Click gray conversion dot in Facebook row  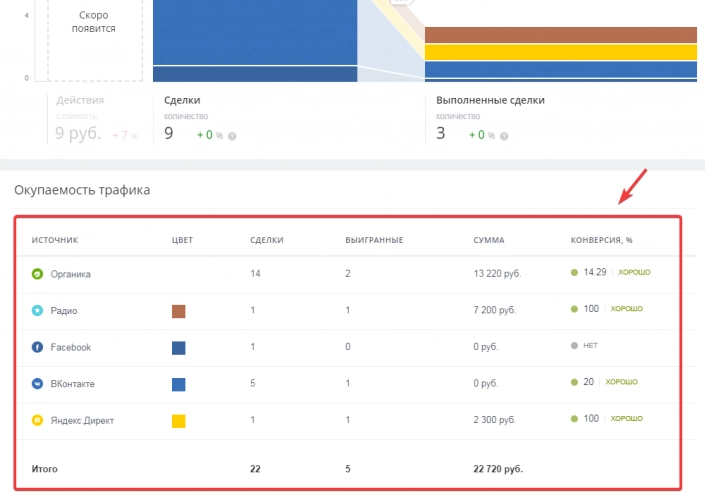[574, 347]
